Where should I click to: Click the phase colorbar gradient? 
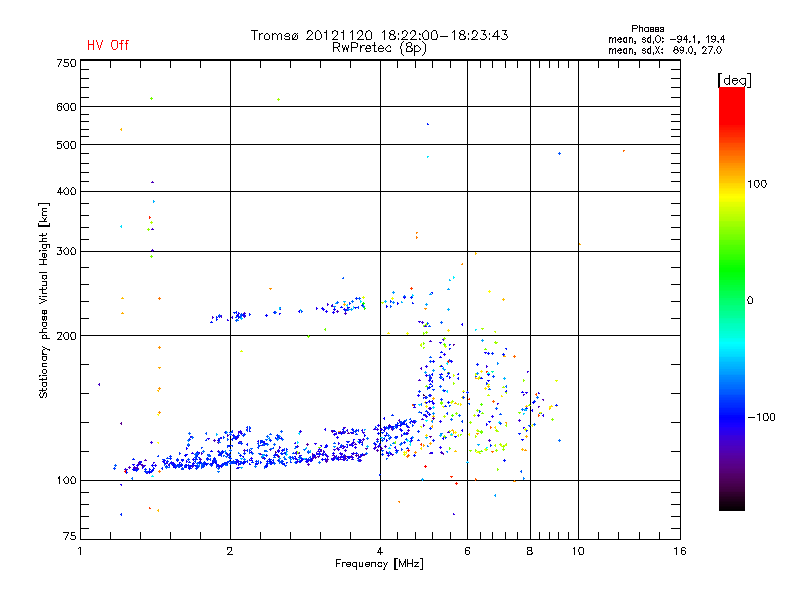tap(732, 299)
